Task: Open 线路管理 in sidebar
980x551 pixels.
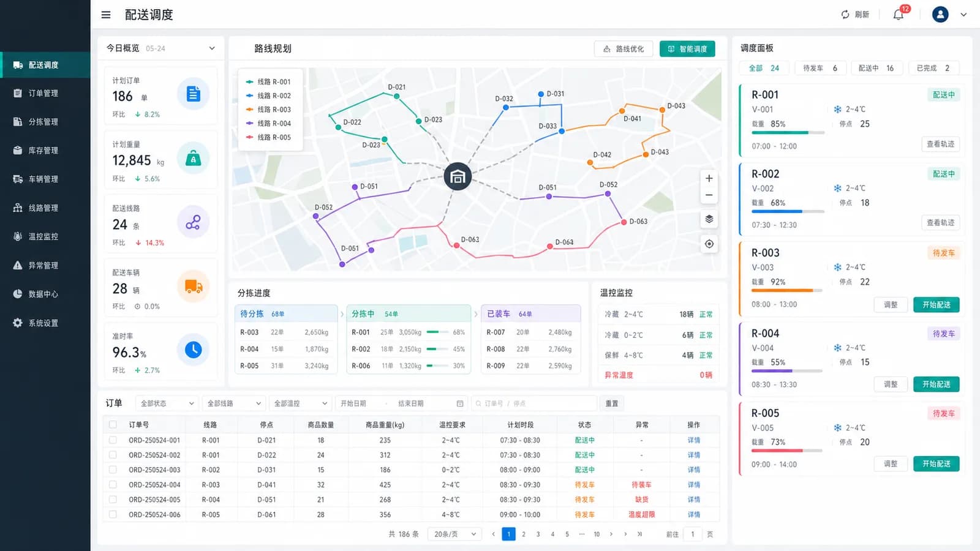Action: point(45,208)
